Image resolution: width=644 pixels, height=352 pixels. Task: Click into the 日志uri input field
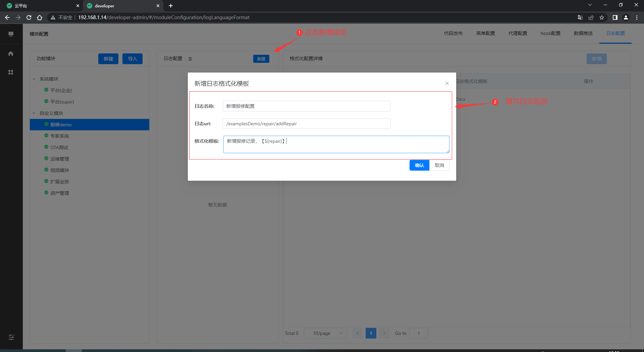coord(306,124)
